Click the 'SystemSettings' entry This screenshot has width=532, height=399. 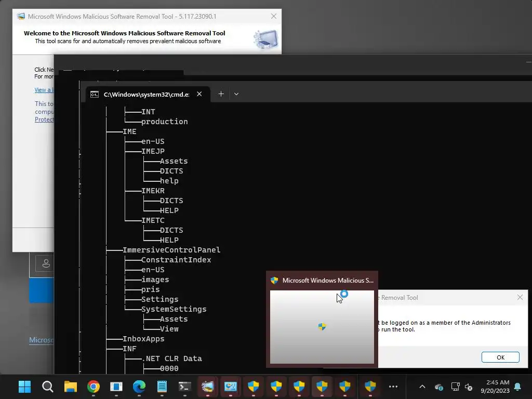(174, 309)
